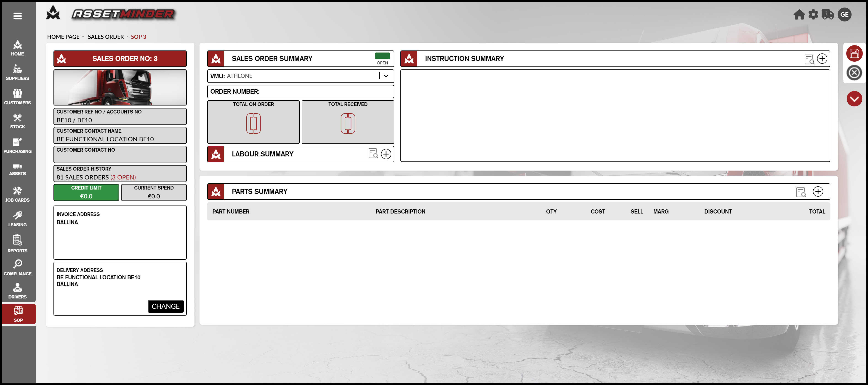868x385 pixels.
Task: Click the instruction summary text area
Action: coord(615,116)
